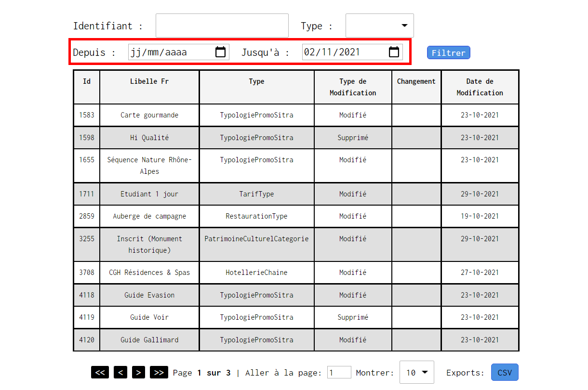Expand the Type dropdown filter

pos(380,26)
